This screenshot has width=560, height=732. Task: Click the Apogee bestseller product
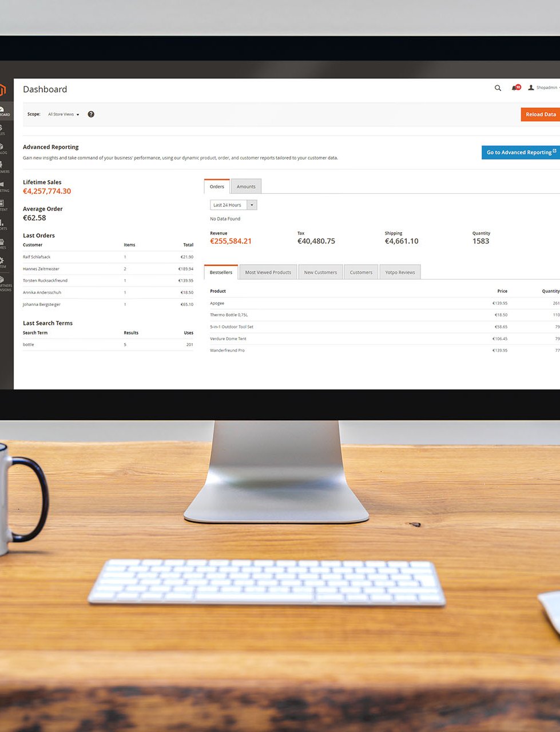[217, 303]
